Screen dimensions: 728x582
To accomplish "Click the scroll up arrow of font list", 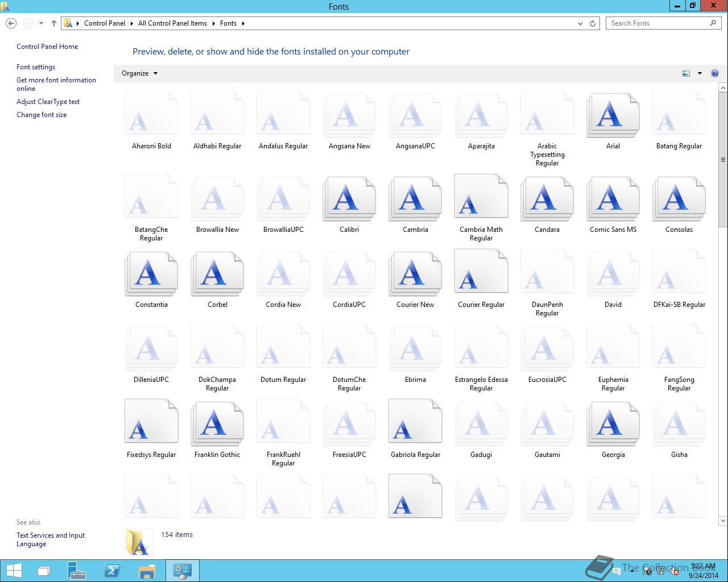I will coord(723,88).
